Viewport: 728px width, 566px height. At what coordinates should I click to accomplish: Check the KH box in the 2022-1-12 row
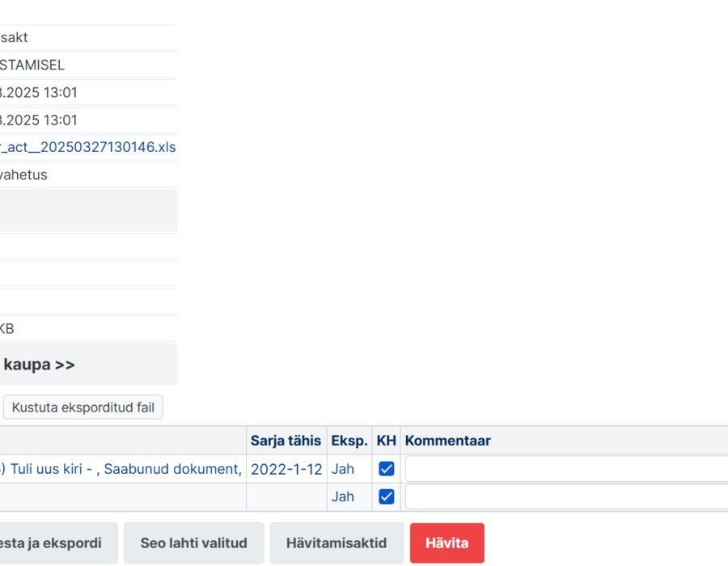pos(387,469)
